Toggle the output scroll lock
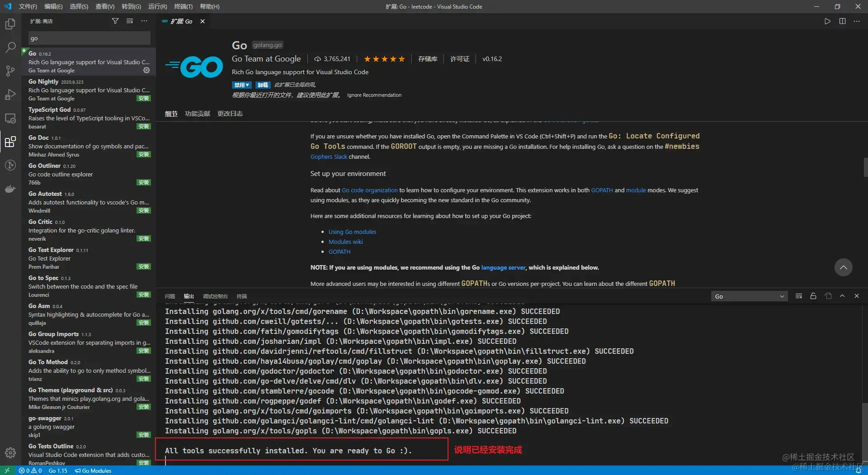Viewport: 868px width, 475px height. click(813, 296)
